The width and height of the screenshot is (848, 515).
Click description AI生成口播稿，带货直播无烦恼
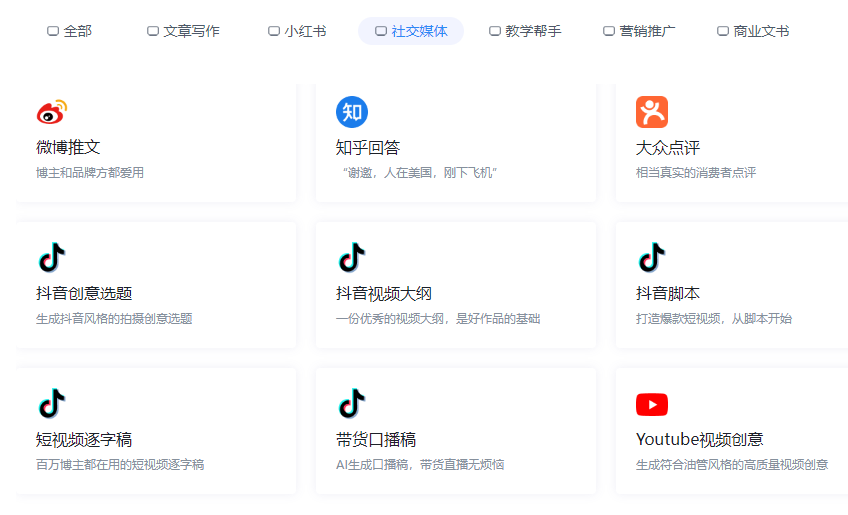pyautogui.click(x=420, y=465)
